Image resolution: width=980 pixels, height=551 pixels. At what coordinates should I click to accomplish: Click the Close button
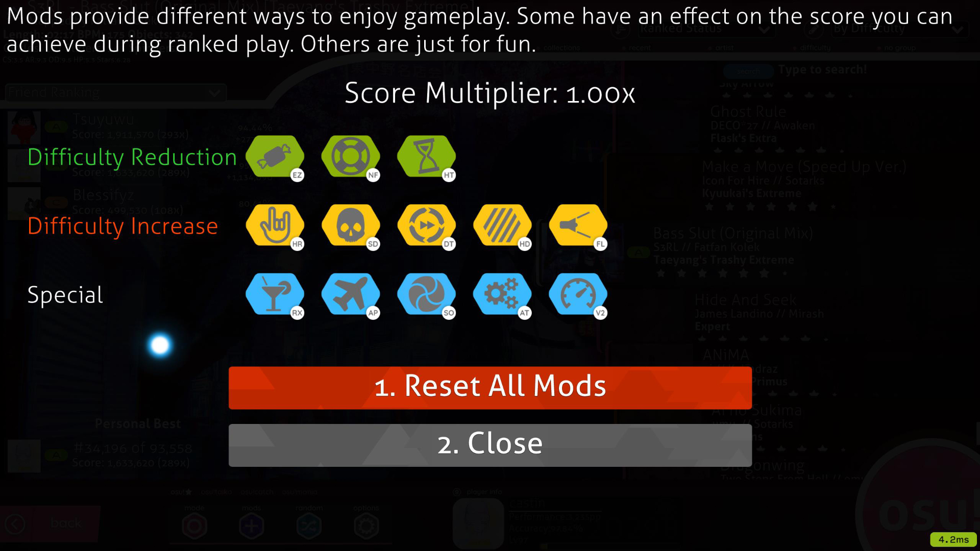coord(490,443)
